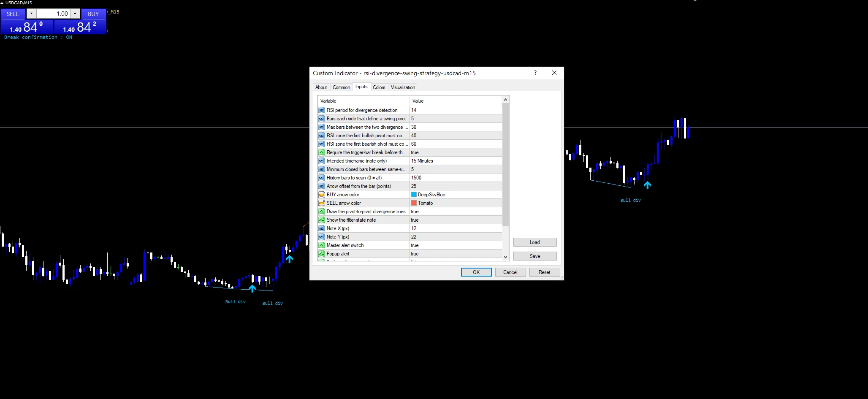Click the lot size 1.00 input field
This screenshot has height=399, width=868.
pyautogui.click(x=53, y=14)
